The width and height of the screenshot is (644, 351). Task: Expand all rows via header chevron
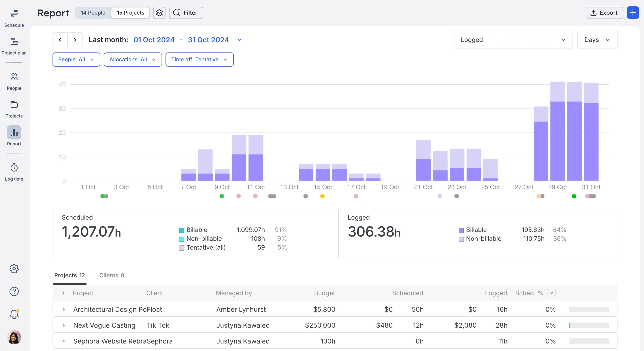point(63,293)
